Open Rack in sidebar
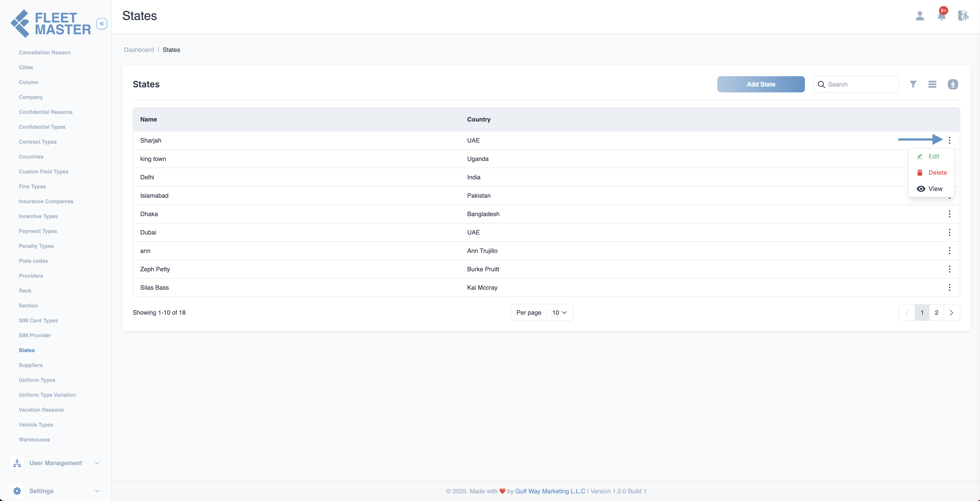 pyautogui.click(x=25, y=291)
